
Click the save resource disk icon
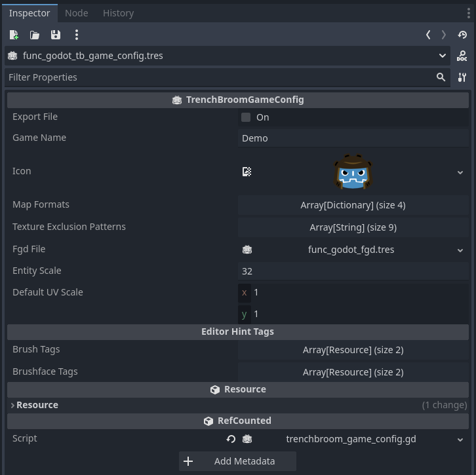(x=56, y=35)
